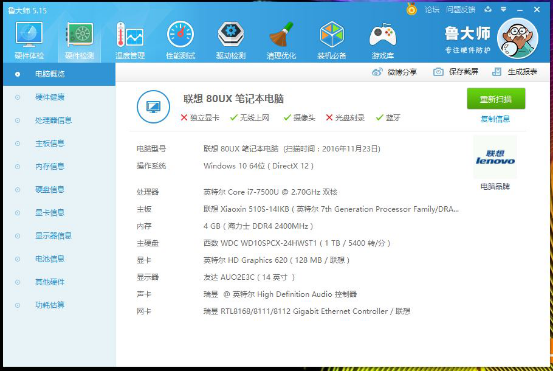Viewport: 554px width, 371px height.
Task: Click the Lenovo brand logo thumbnail
Action: pyautogui.click(x=495, y=157)
